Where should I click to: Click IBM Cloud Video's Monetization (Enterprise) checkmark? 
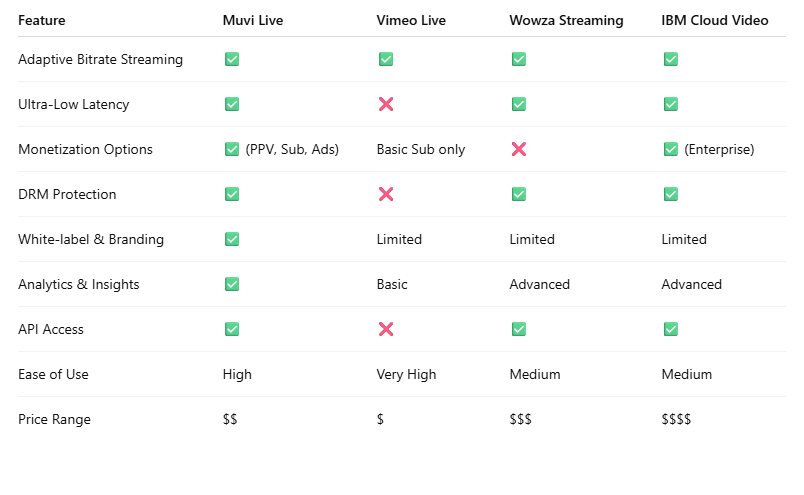(671, 149)
